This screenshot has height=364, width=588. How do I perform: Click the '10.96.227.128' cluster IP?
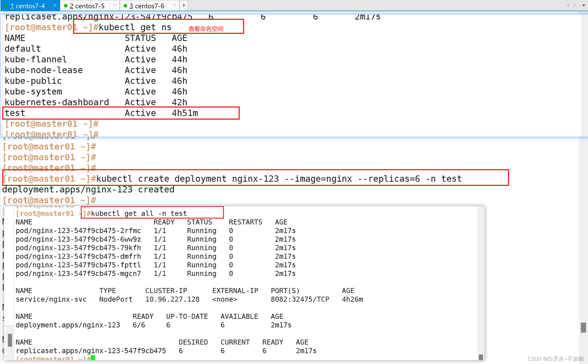pos(172,299)
